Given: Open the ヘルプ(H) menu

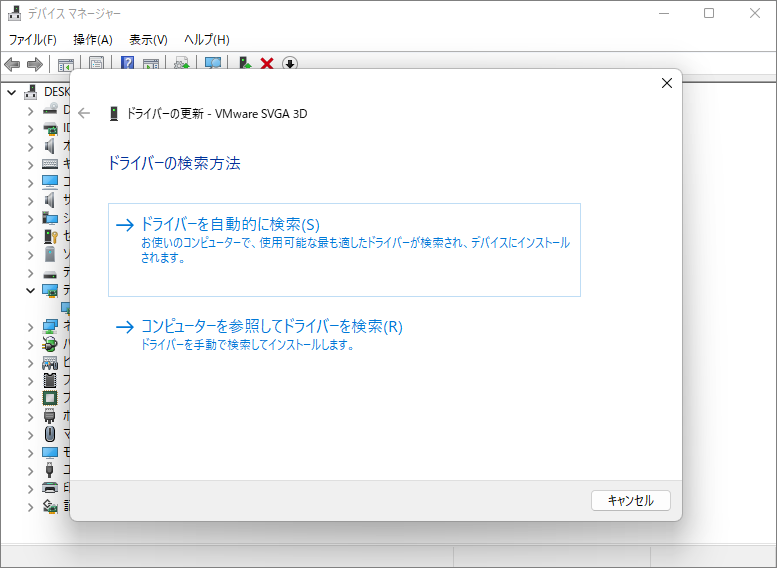Looking at the screenshot, I should (x=207, y=40).
